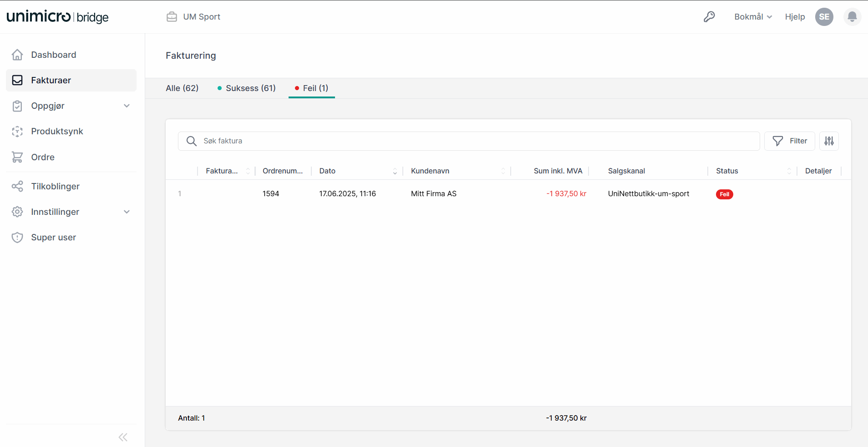Open Produktsynk from the sidebar
868x447 pixels.
tap(57, 131)
